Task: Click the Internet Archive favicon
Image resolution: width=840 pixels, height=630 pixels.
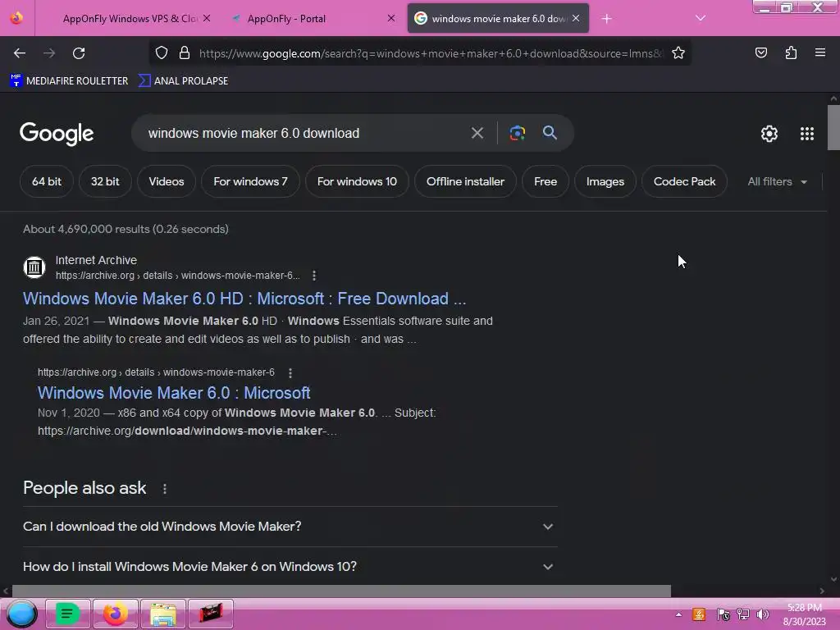Action: coord(34,267)
